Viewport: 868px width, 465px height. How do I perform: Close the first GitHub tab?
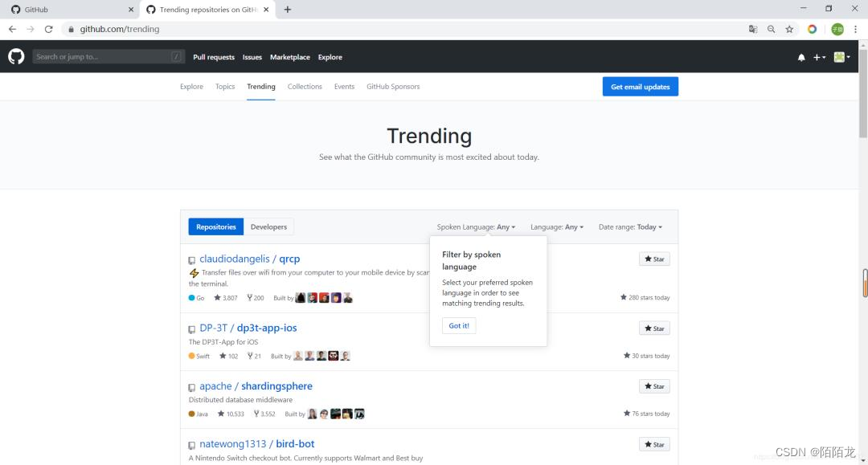131,10
